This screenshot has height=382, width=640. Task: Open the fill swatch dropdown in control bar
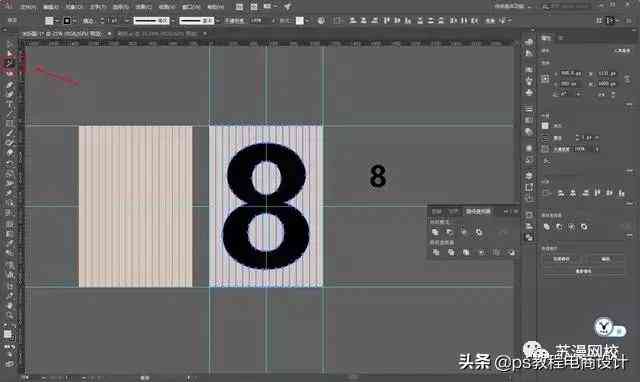point(57,20)
